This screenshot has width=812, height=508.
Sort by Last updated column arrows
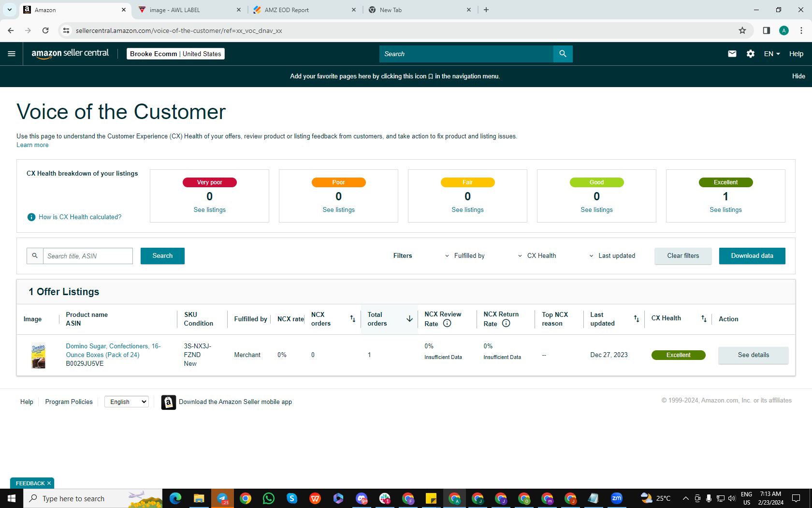coord(637,319)
